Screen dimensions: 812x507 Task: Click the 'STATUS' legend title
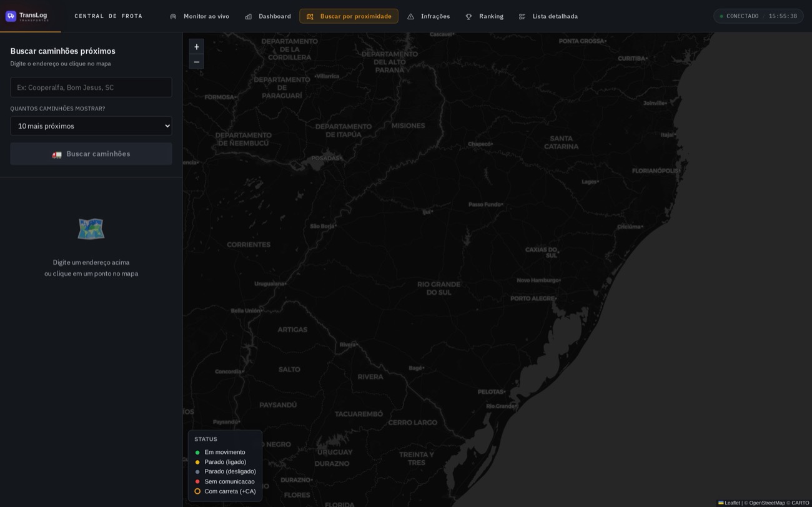[206, 439]
